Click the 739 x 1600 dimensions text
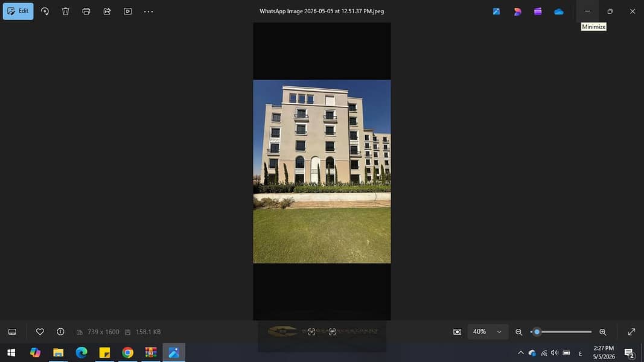 [x=103, y=332]
